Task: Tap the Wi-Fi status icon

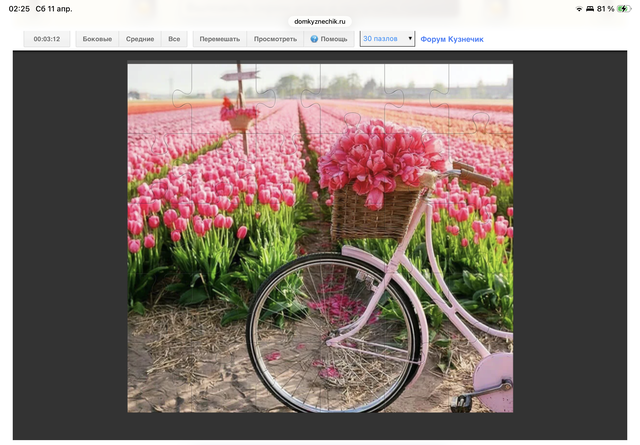Action: click(x=579, y=8)
